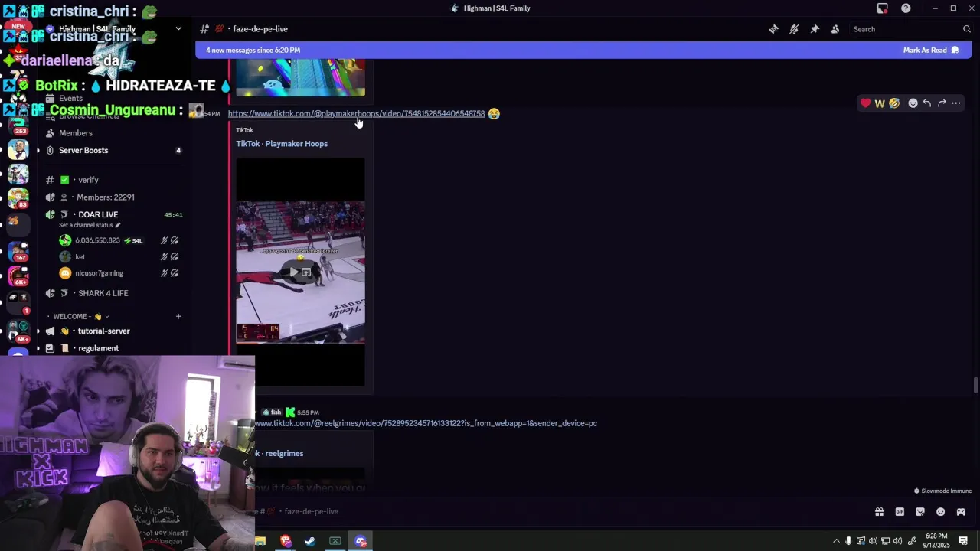Image resolution: width=980 pixels, height=551 pixels.
Task: Open the server with 253 badge
Action: coord(18,123)
